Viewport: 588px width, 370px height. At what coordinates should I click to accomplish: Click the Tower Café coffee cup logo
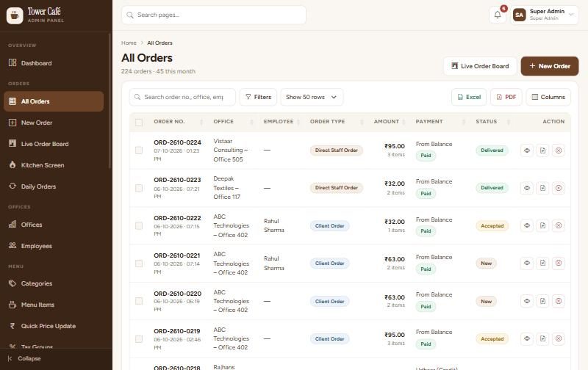[15, 15]
